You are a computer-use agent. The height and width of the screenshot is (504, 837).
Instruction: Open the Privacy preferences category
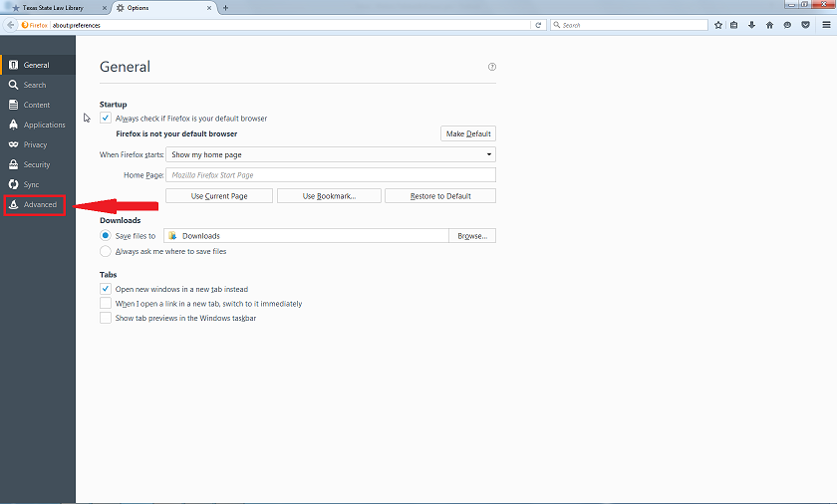(x=38, y=144)
